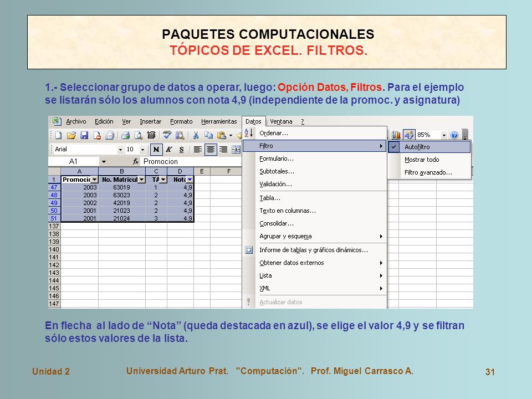Click the A-Z sort icon beside Ordenar
Screen dimensions: 532x399
pos(249,133)
